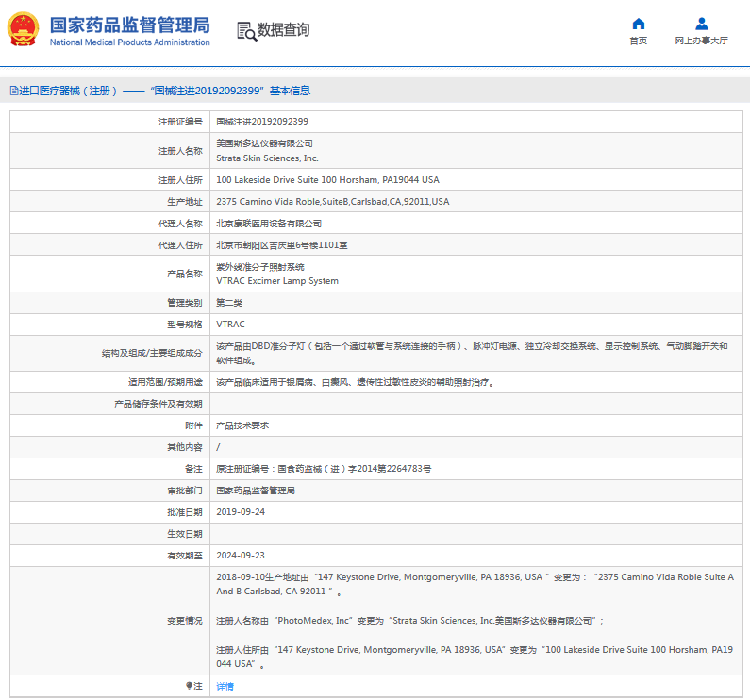Select the PhotoMedex, Inc name change entry

(x=410, y=621)
